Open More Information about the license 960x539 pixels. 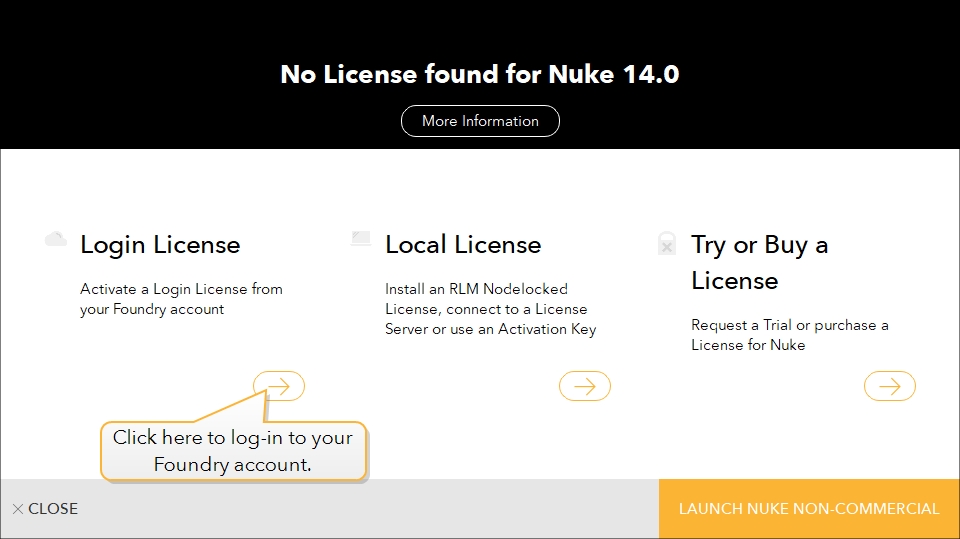click(x=480, y=121)
